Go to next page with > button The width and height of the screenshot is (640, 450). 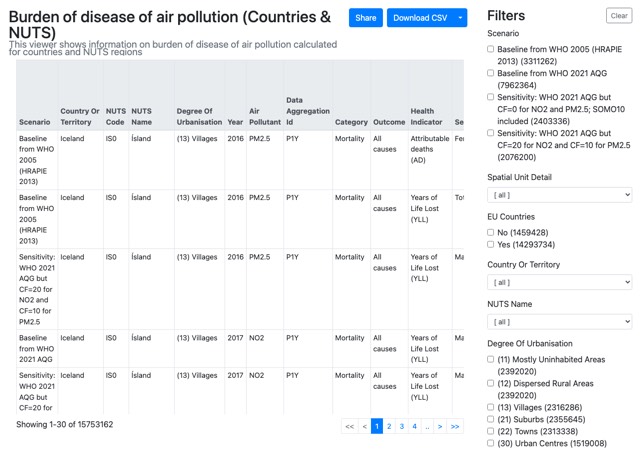(440, 426)
